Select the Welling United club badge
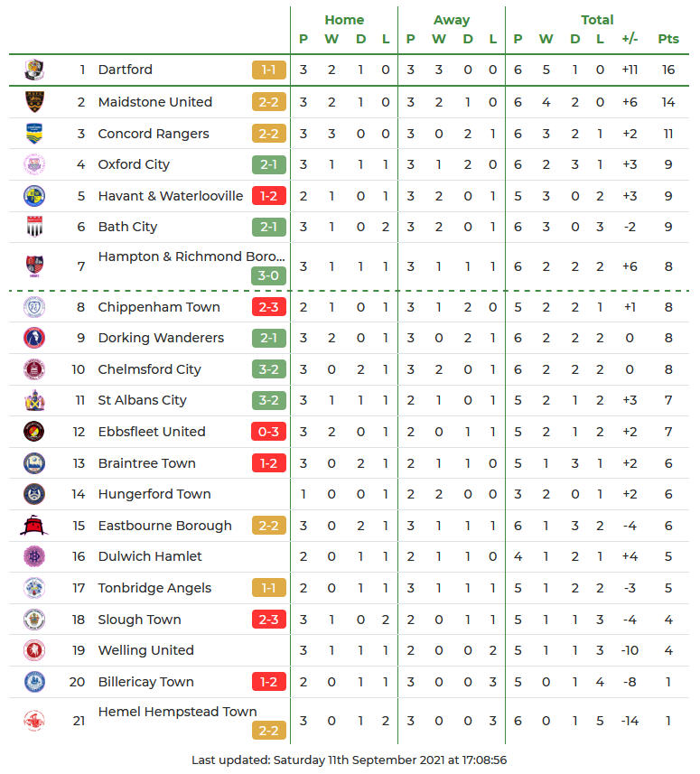 (x=34, y=650)
